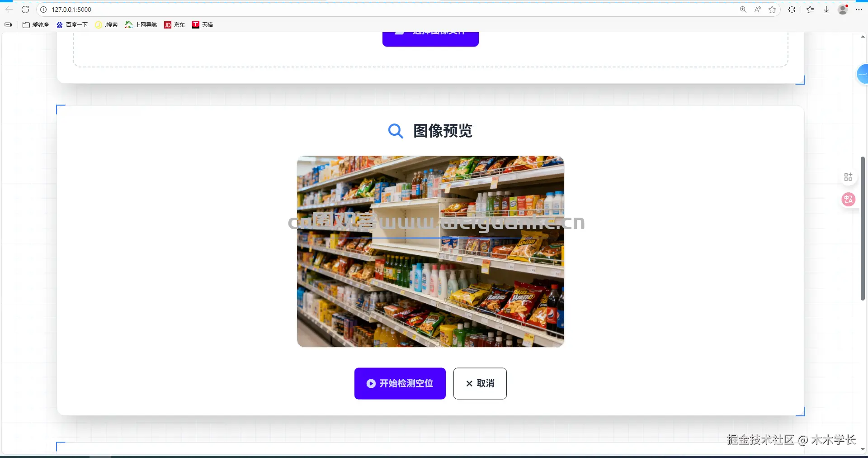Click the page vertical scrollbar thumb
The height and width of the screenshot is (458, 868).
[863, 229]
